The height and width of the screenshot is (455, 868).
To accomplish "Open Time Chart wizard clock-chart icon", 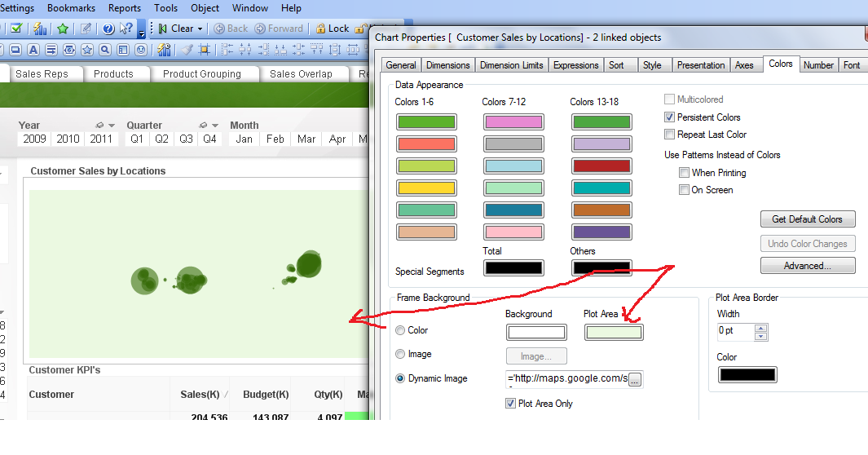I will point(165,49).
